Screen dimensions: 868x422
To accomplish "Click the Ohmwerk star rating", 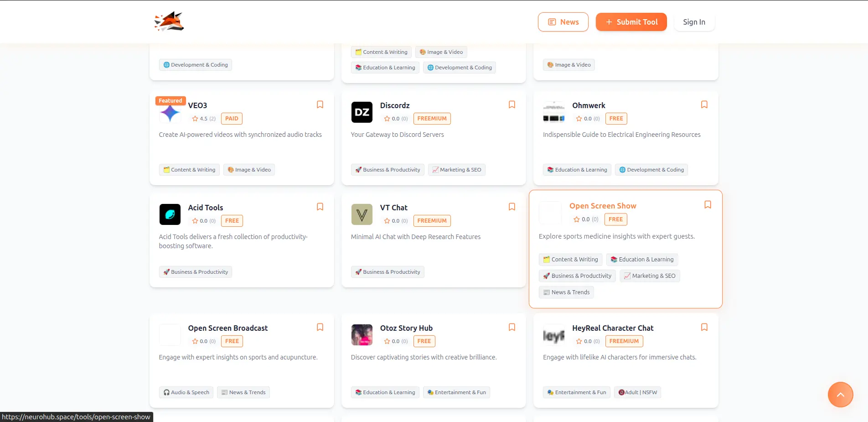I will click(587, 119).
